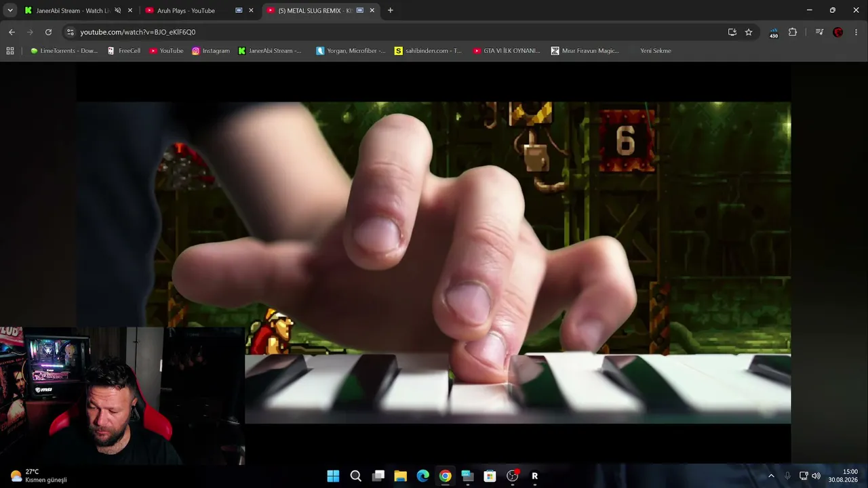Viewport: 868px width, 488px height.
Task: Open the GTA VI İLK OYNANI... bookmark
Action: [x=507, y=51]
